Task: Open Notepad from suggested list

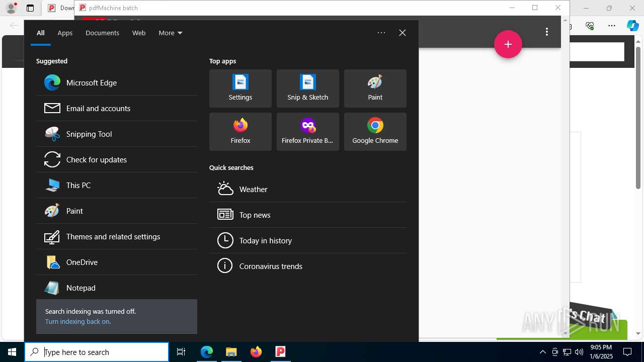Action: coord(117,288)
